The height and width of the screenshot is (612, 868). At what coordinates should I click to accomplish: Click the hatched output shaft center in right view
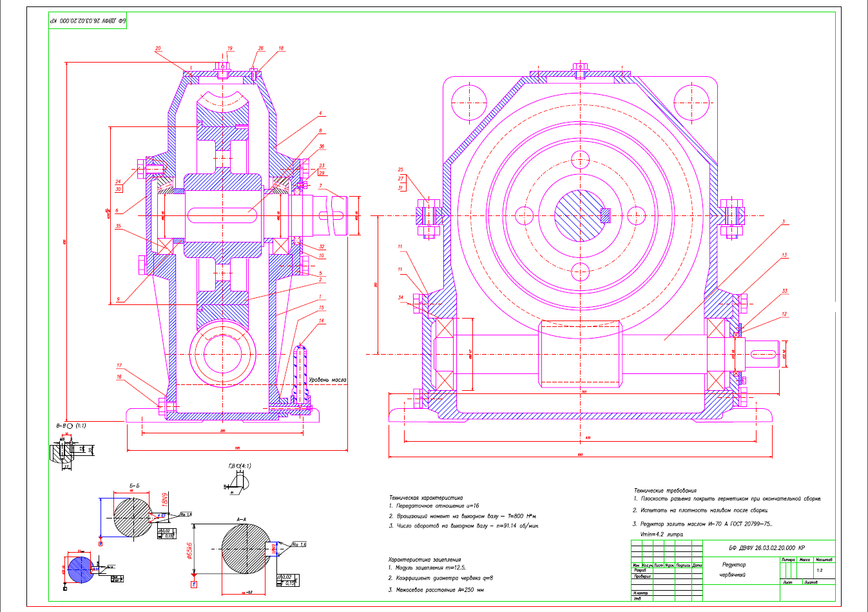pyautogui.click(x=578, y=215)
